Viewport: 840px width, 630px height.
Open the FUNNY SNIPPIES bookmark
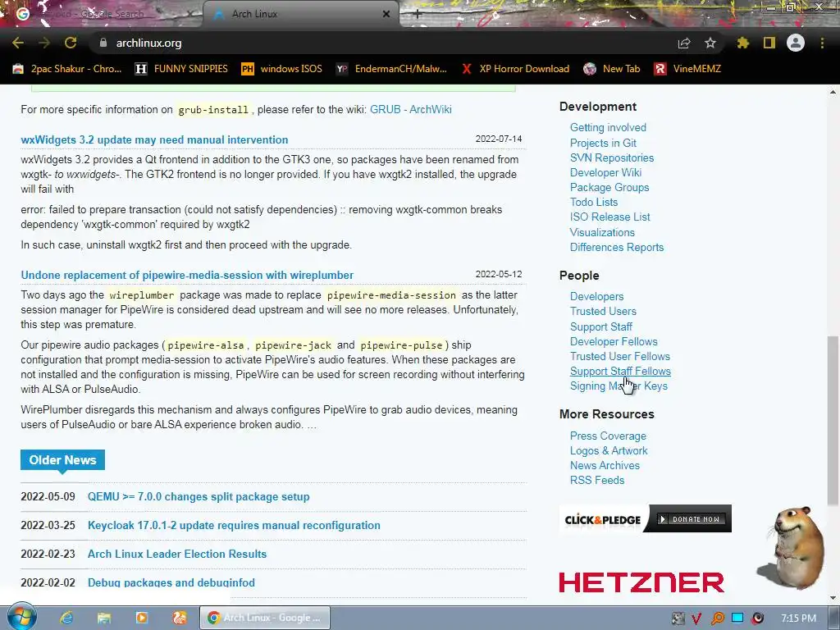[181, 69]
